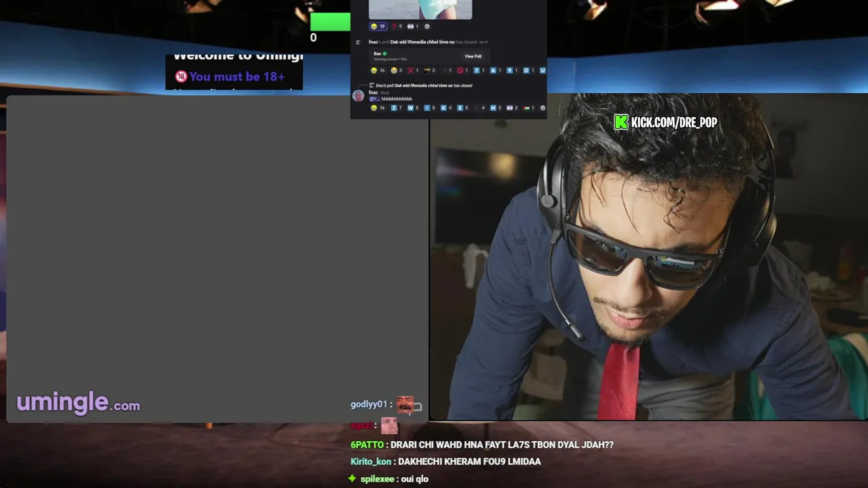
Task: Click the laughing emoji 16 under the Ban poll
Action: tap(378, 70)
